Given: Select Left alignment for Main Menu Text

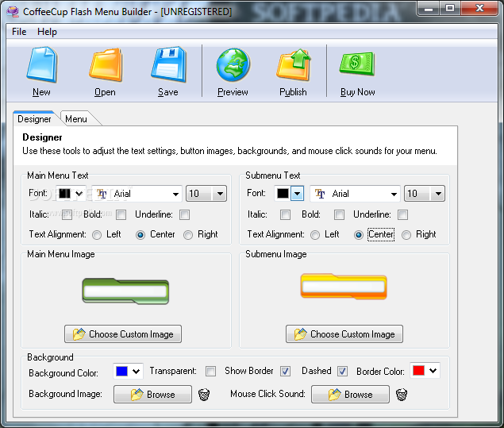Looking at the screenshot, I should click(97, 235).
